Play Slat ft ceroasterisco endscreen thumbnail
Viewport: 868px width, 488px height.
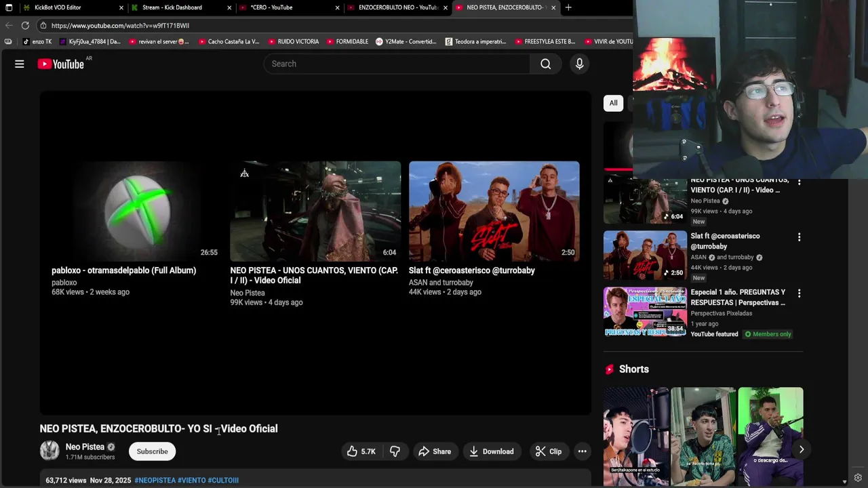(494, 211)
